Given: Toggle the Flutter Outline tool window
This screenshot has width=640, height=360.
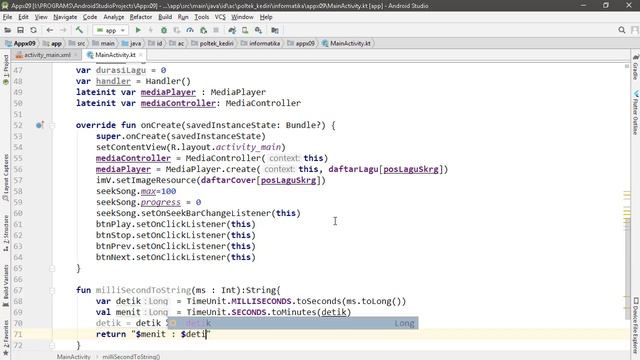Looking at the screenshot, I should [x=635, y=112].
